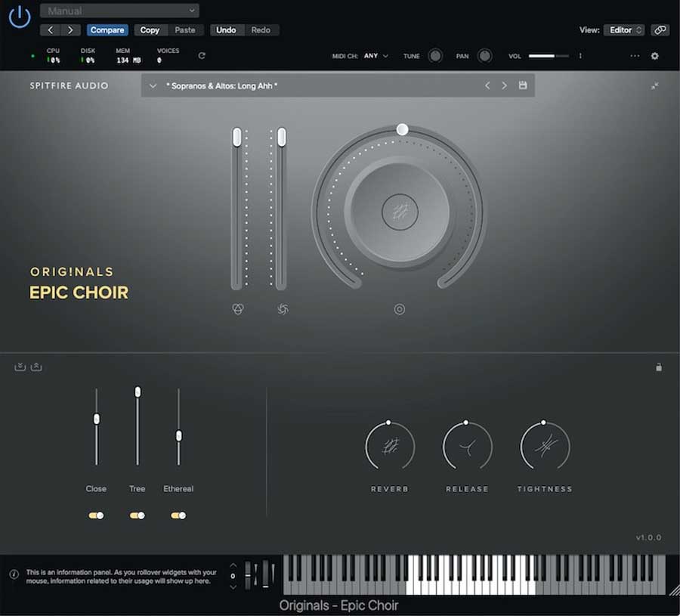680x616 pixels.
Task: Adjust the Vol slider bar
Action: pos(549,56)
